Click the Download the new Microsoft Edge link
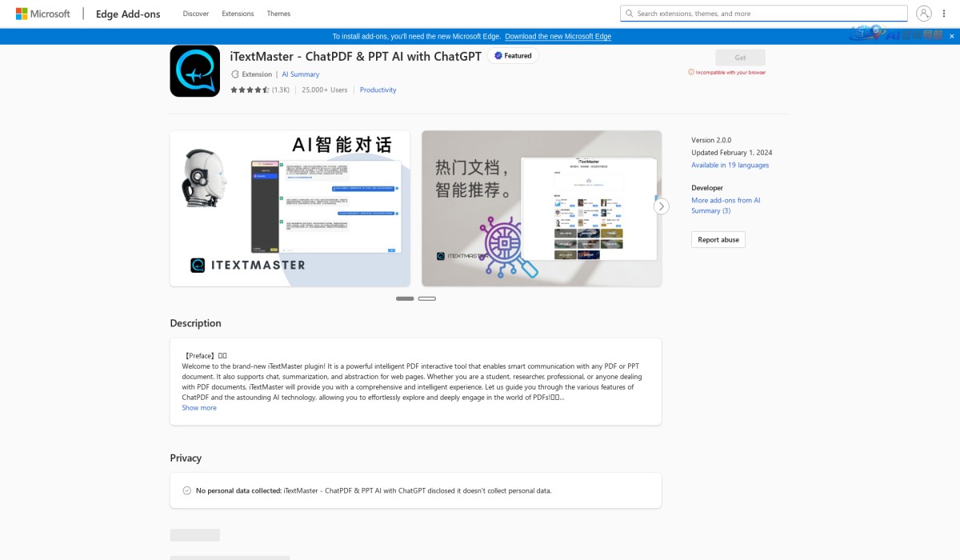960x560 pixels. tap(558, 36)
